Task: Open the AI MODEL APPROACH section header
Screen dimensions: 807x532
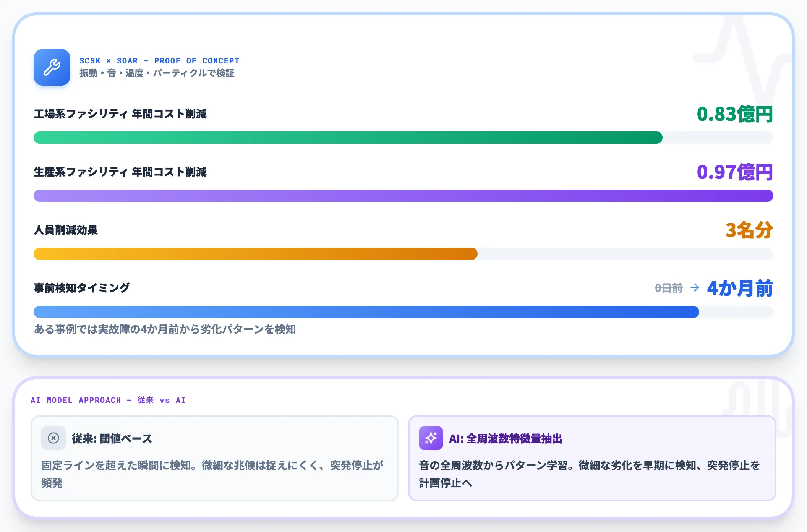Action: pos(109,400)
